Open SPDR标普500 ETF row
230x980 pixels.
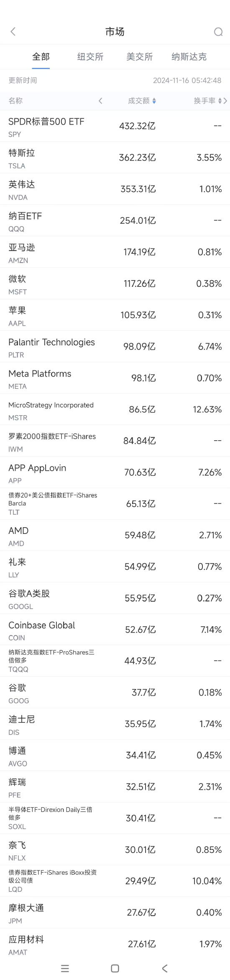coord(115,126)
